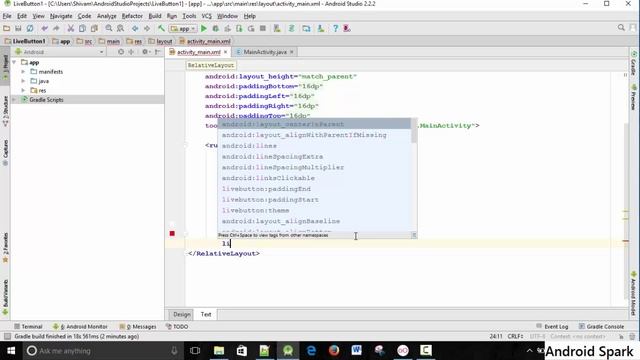Open the app run configuration dropdown
The height and width of the screenshot is (360, 640).
click(x=183, y=29)
